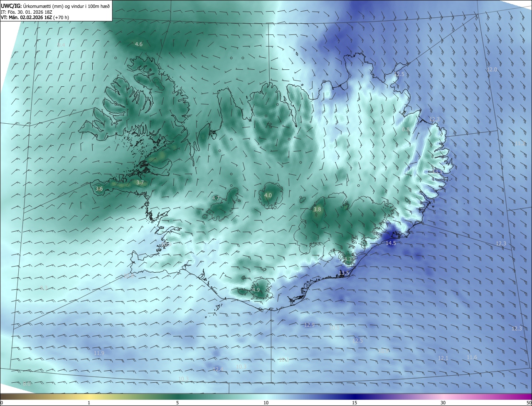Click the 4.7 value label on the map
532x406 pixels.
tap(216, 198)
